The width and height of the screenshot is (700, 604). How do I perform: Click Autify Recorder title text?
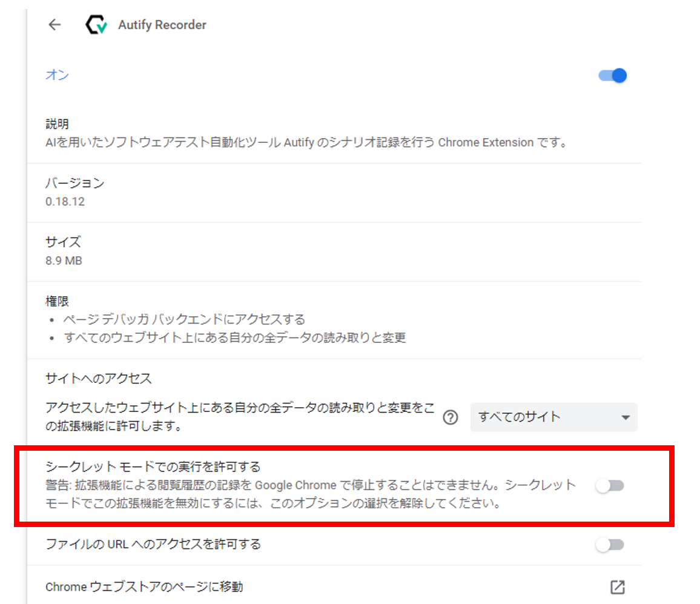(x=162, y=25)
